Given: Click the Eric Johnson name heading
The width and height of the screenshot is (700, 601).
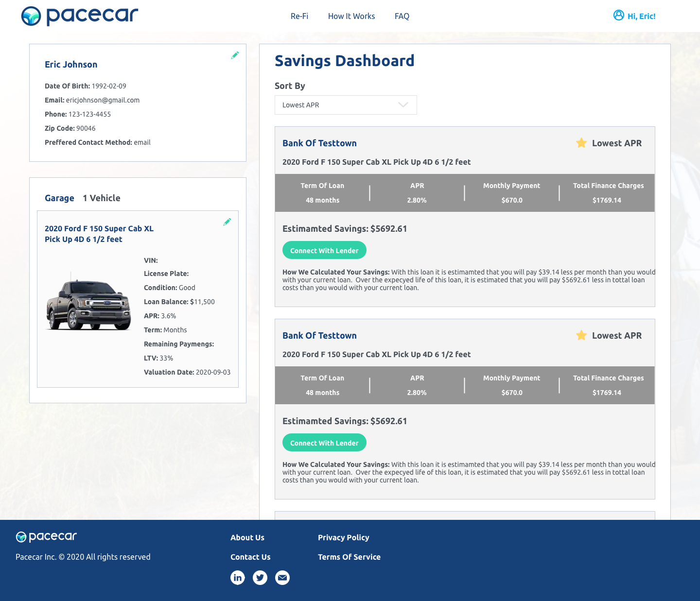Looking at the screenshot, I should point(71,65).
